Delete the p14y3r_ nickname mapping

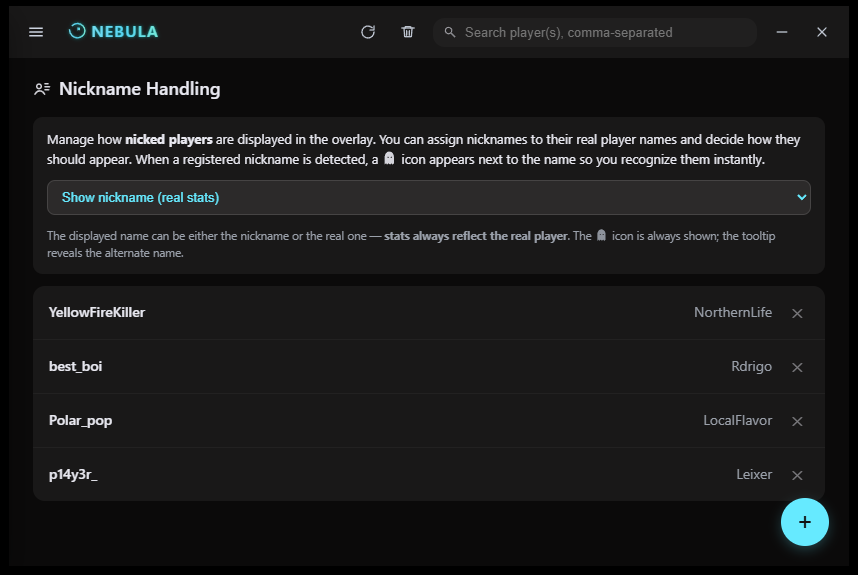pos(797,475)
